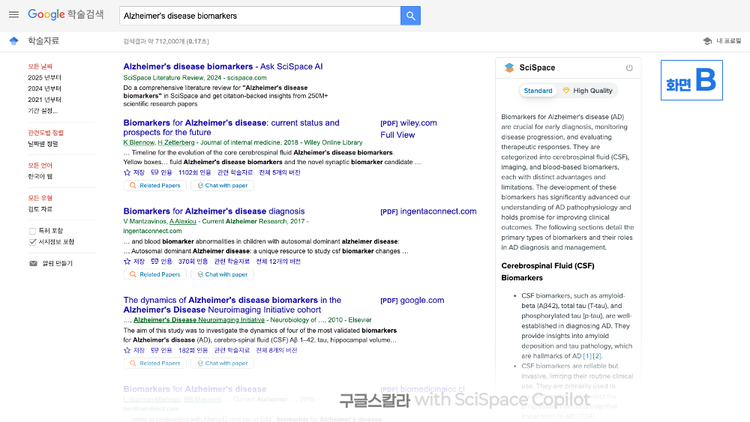This screenshot has height=422, width=750.
Task: Click the Full View link
Action: 397,135
